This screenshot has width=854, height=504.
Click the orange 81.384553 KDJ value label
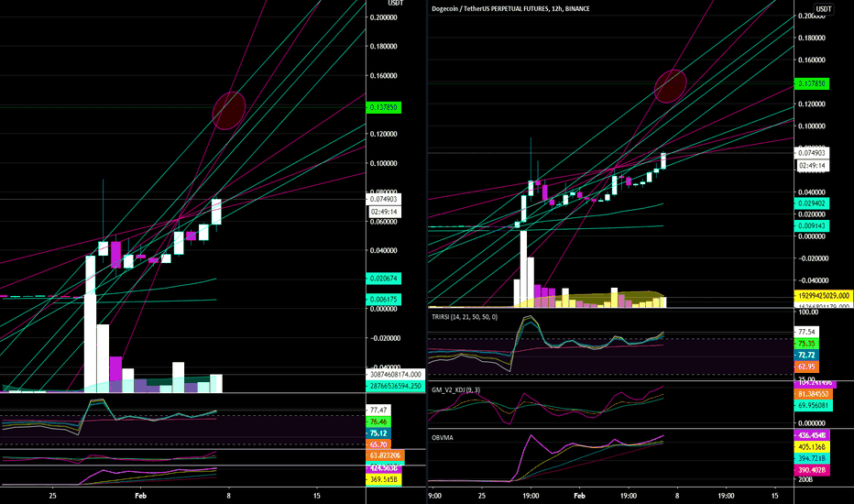[814, 394]
